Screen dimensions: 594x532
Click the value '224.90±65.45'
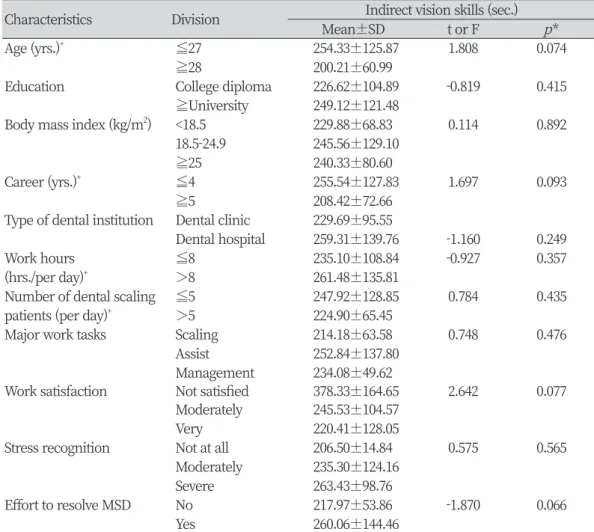[x=352, y=316]
